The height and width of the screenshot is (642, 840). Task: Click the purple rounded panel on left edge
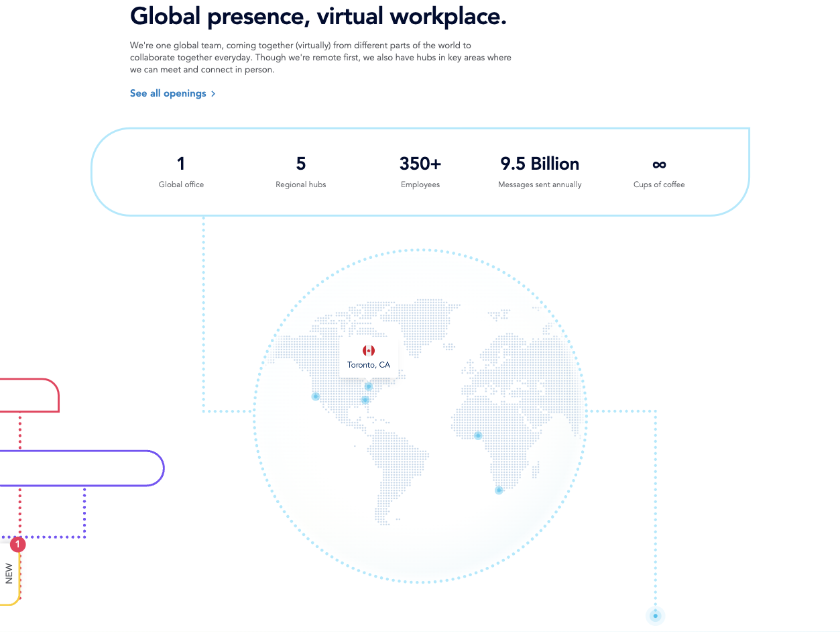80,468
